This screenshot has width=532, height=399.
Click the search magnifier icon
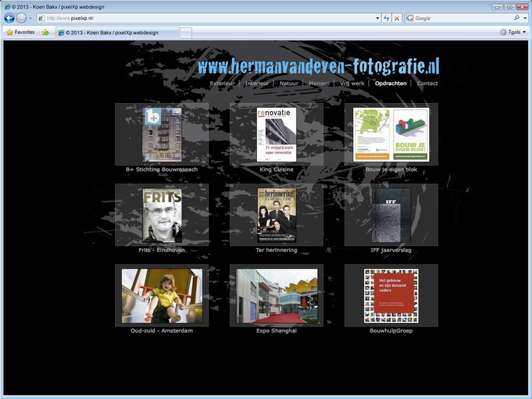coord(517,18)
